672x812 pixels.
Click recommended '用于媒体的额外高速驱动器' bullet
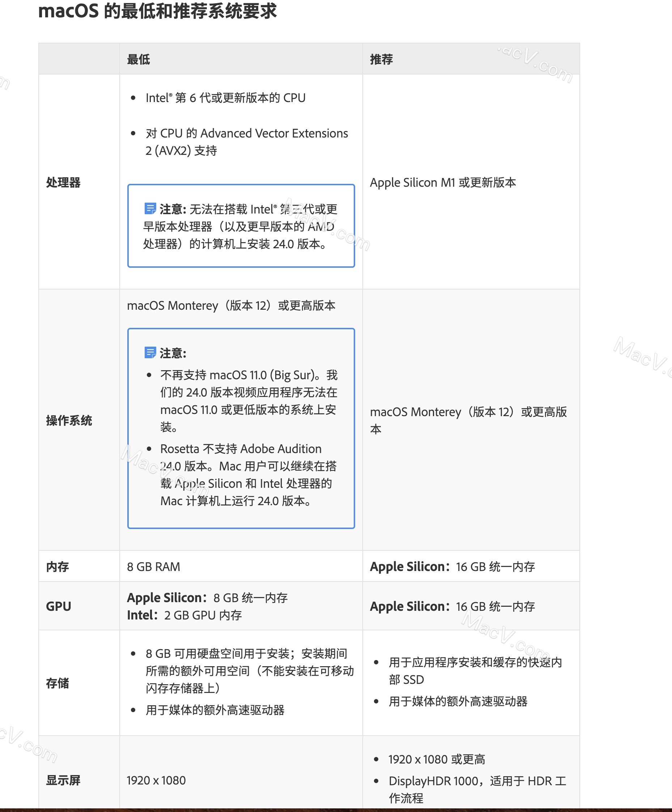tap(458, 701)
